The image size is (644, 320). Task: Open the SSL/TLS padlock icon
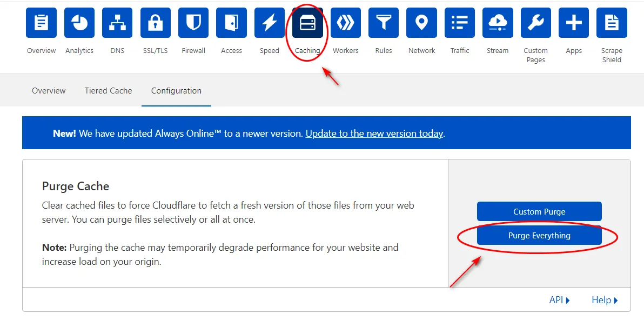pos(155,23)
